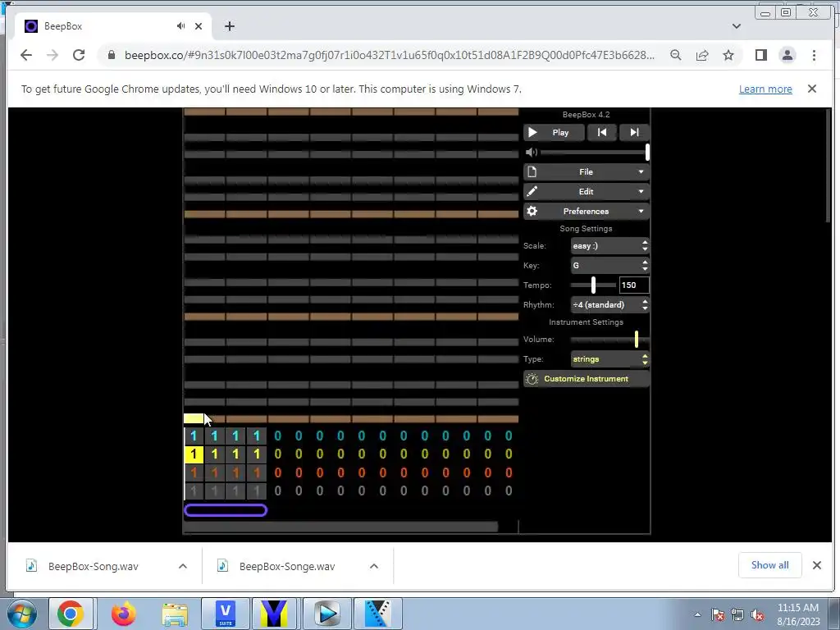Bookmark this page with the star icon
Image resolution: width=840 pixels, height=630 pixels.
coord(728,55)
